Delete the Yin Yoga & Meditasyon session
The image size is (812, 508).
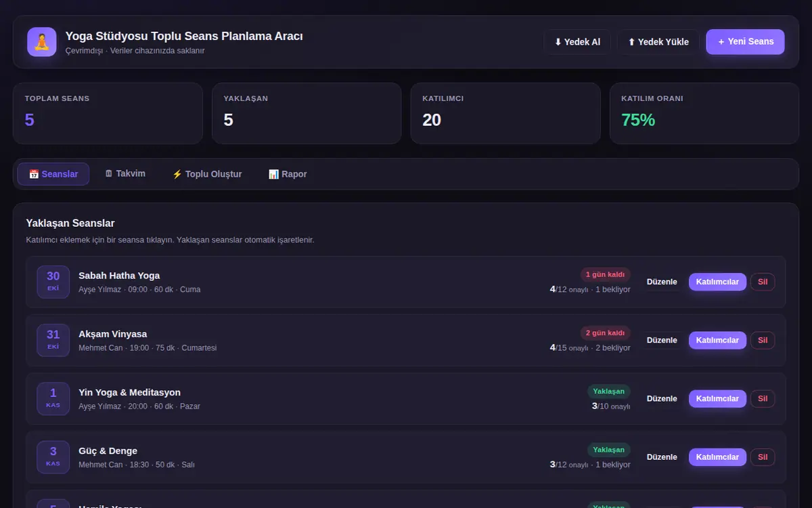point(763,398)
